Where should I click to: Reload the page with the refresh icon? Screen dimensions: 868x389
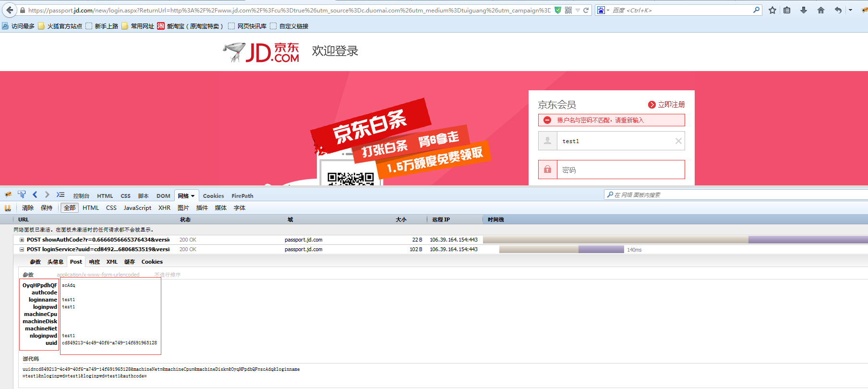click(586, 10)
